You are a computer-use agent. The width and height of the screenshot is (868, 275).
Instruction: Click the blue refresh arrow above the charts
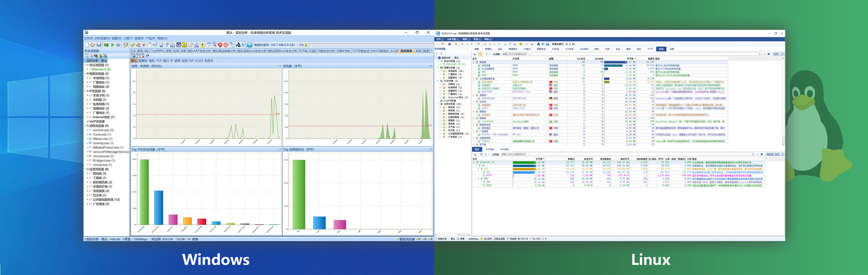tap(148, 56)
